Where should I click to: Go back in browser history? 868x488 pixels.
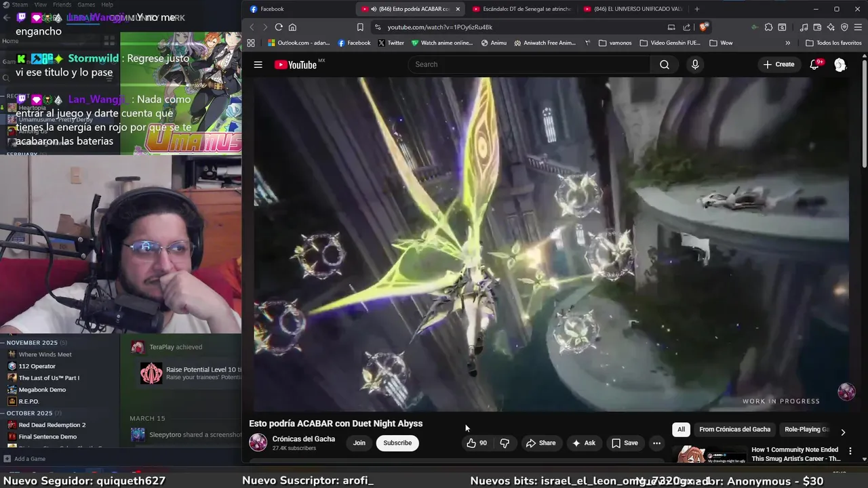252,27
